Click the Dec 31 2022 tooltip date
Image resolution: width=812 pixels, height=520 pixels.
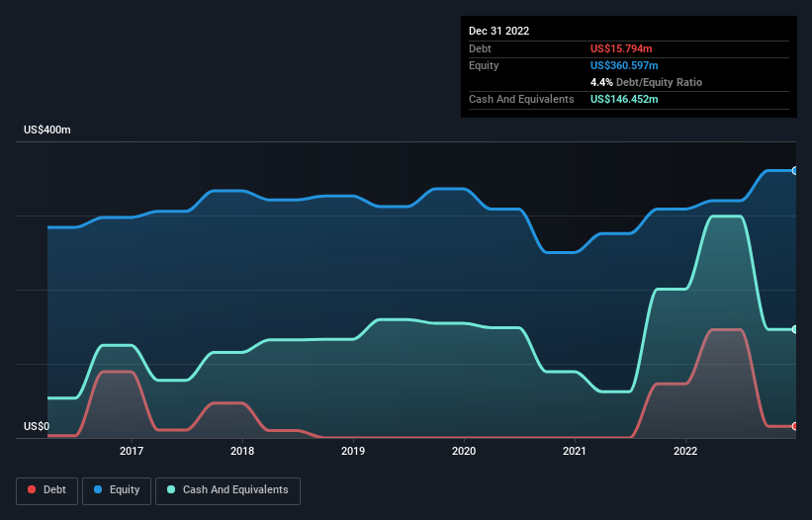(x=499, y=31)
